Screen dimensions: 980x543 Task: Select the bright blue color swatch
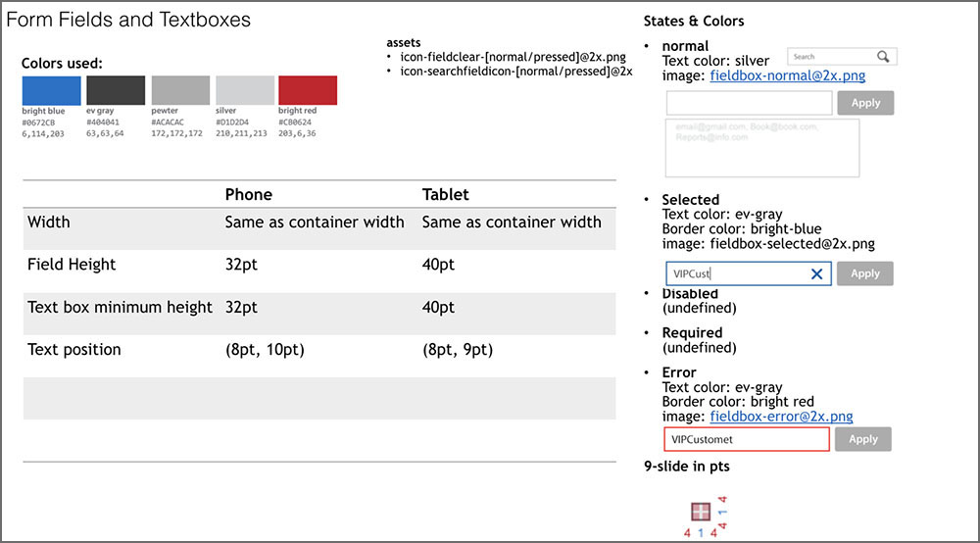(x=51, y=90)
